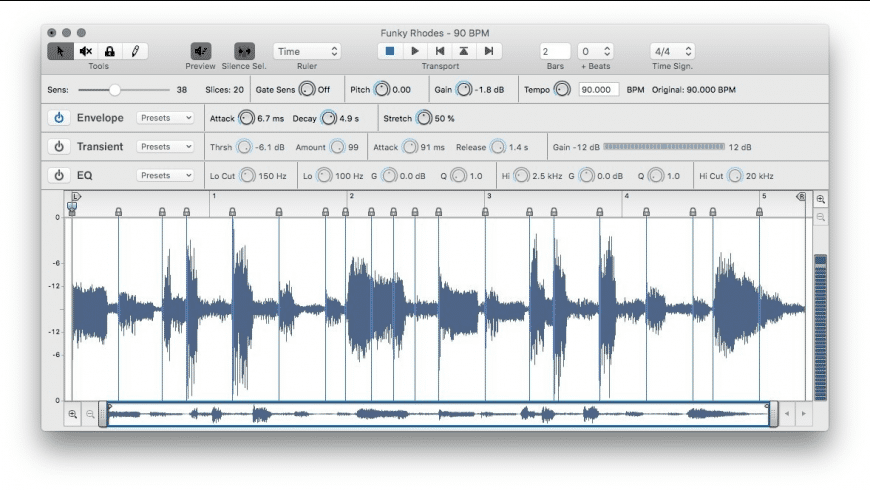Click the Silence Selection button
This screenshot has width=870, height=490.
(244, 51)
